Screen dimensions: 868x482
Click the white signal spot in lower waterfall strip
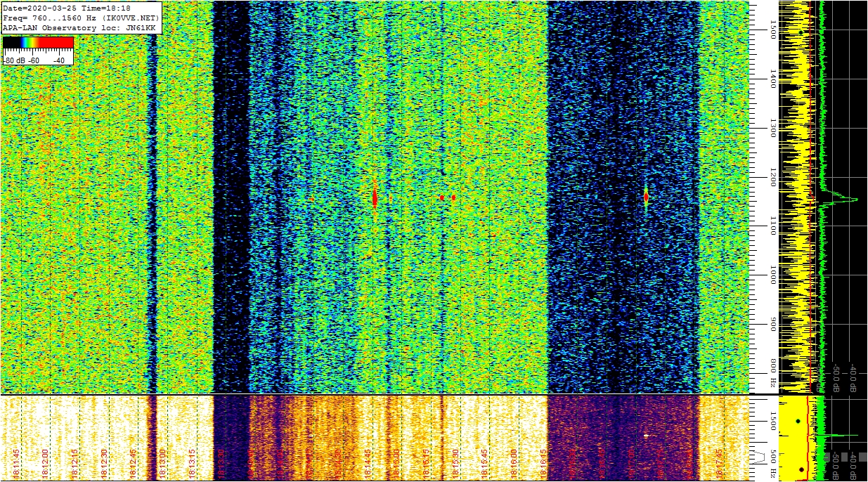point(646,436)
